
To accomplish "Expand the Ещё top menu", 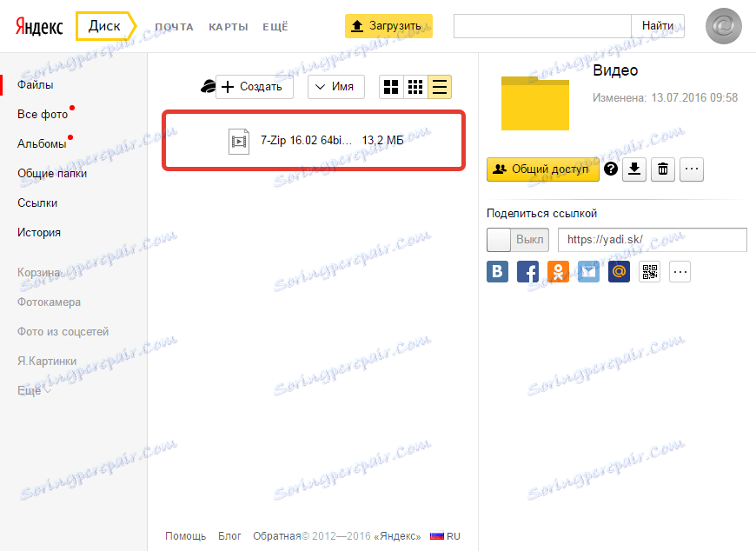I will pyautogui.click(x=275, y=27).
